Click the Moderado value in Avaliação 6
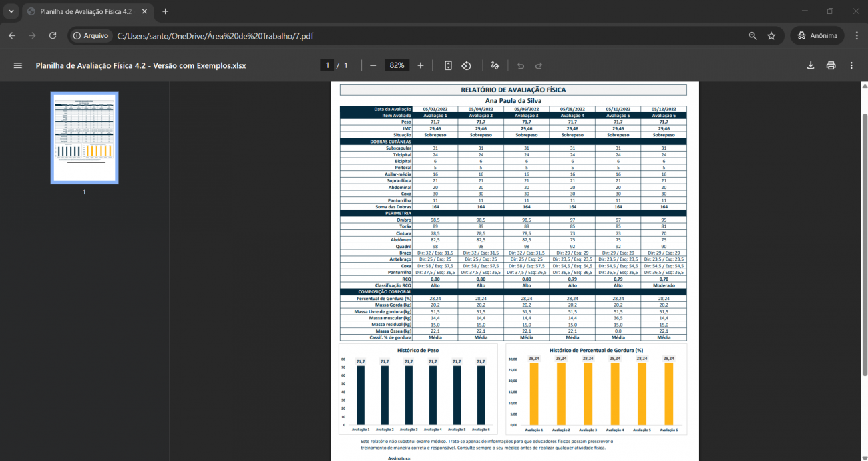The width and height of the screenshot is (868, 461). click(664, 285)
